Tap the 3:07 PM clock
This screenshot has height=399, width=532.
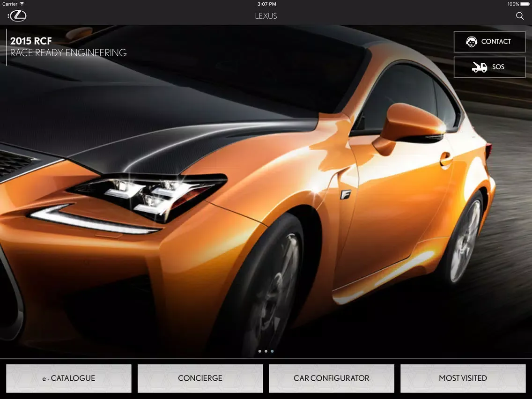[x=266, y=4]
